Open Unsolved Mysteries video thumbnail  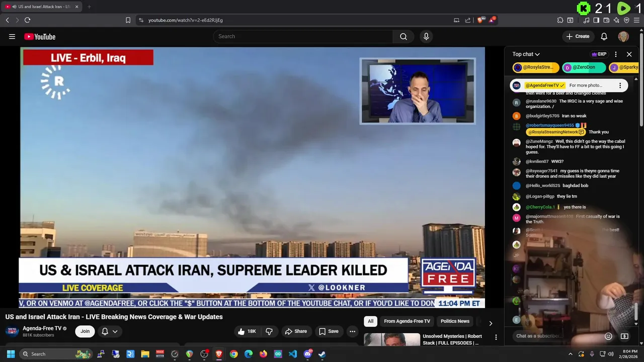(x=392, y=340)
